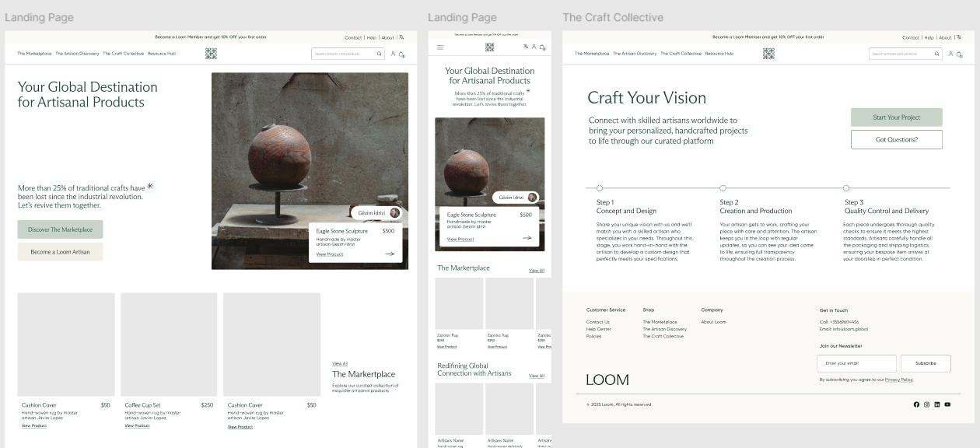Open Loom's Instagram from the footer icons
The image size is (980, 448).
click(x=926, y=404)
